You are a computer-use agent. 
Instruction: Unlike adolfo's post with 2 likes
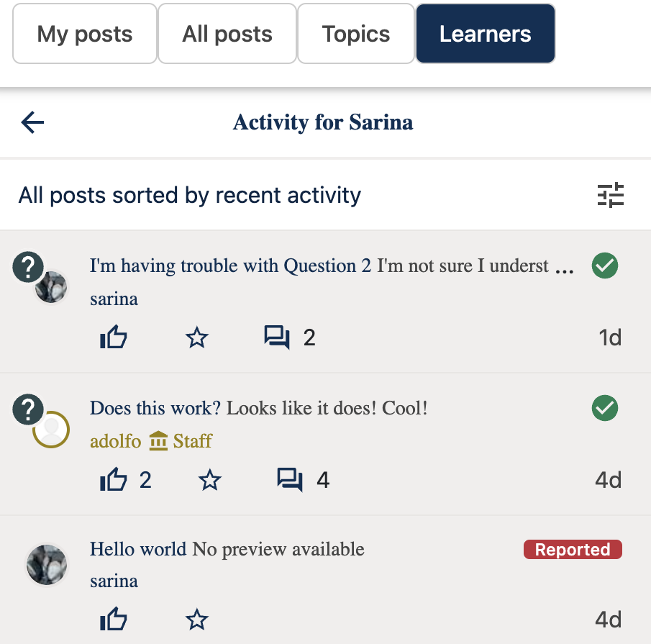click(x=114, y=479)
